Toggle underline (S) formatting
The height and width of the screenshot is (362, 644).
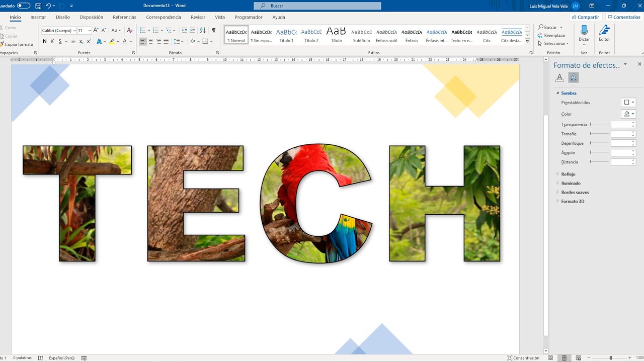[x=60, y=41]
